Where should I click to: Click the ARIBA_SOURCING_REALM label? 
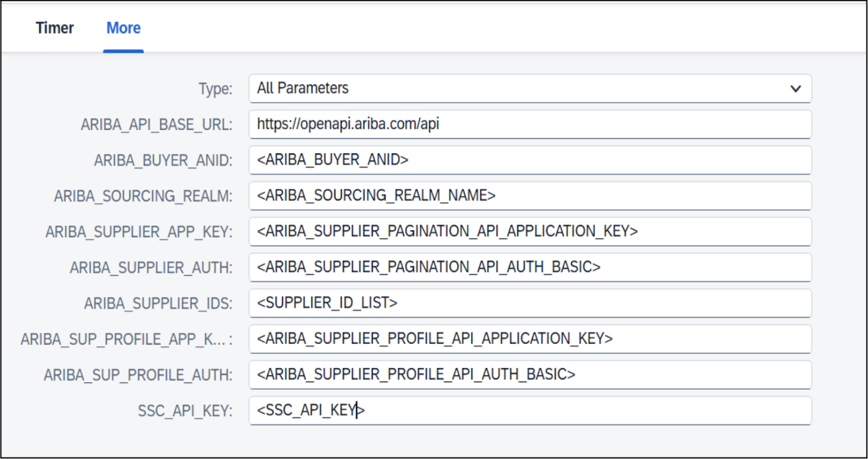[143, 196]
